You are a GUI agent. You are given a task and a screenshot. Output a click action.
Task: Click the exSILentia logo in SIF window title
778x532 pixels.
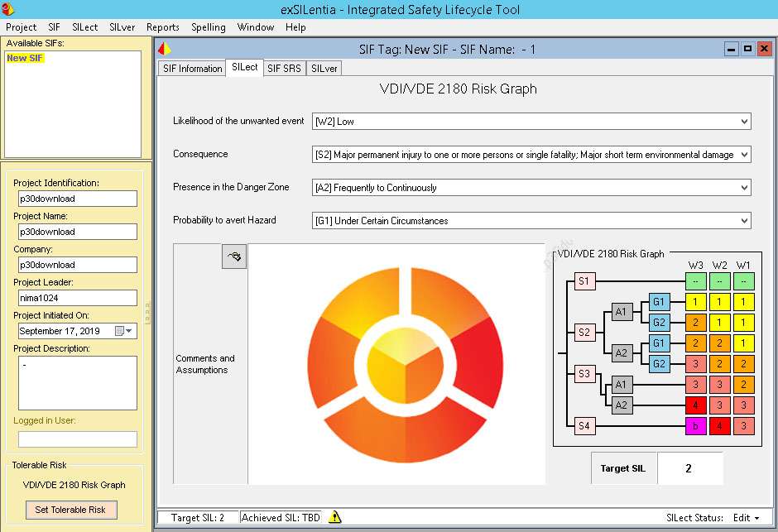pyautogui.click(x=164, y=49)
